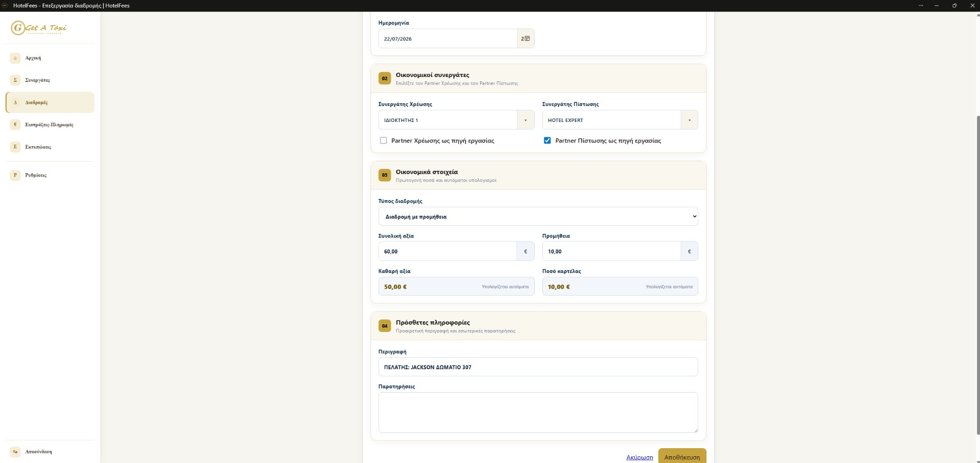980x463 pixels.
Task: Click the Εισπράξεις-Πληρωμές euro icon
Action: tap(15, 124)
